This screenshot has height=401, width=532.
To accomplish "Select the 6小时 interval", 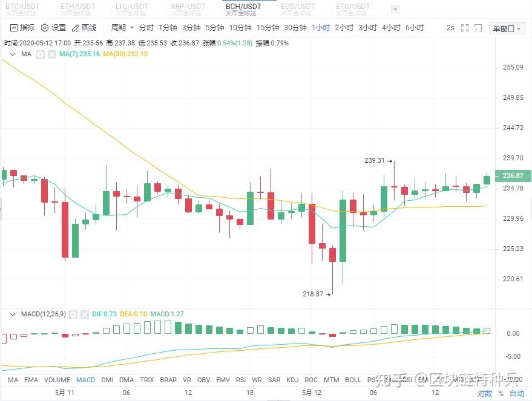I will (x=415, y=28).
